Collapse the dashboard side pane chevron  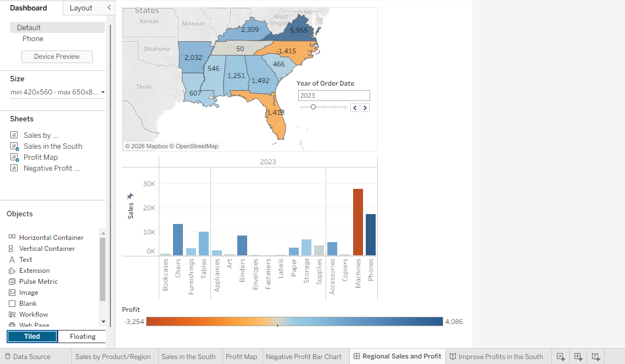(109, 8)
